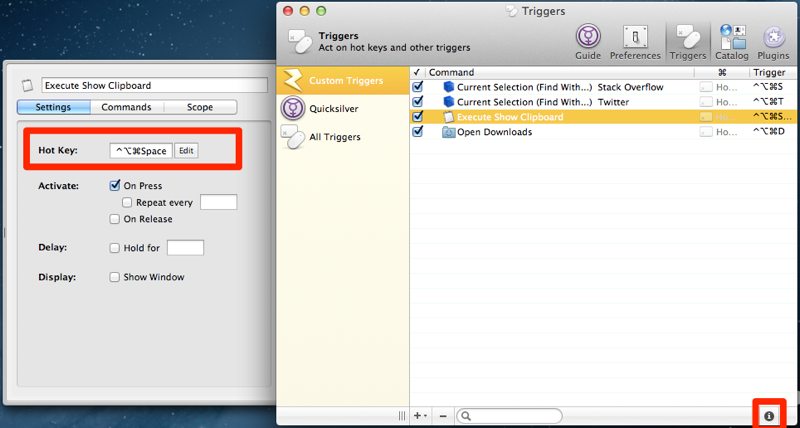Viewport: 800px width, 428px height.
Task: Select All Triggers in sidebar
Action: point(342,137)
